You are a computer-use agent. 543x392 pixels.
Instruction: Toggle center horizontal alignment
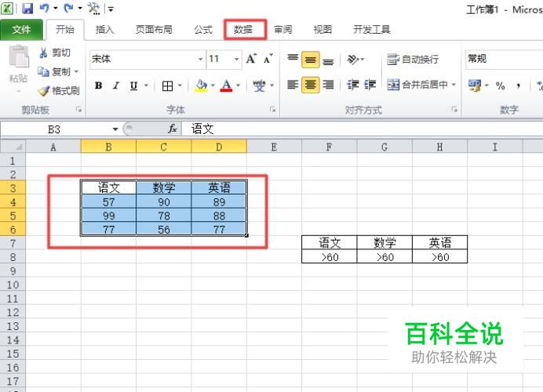310,85
